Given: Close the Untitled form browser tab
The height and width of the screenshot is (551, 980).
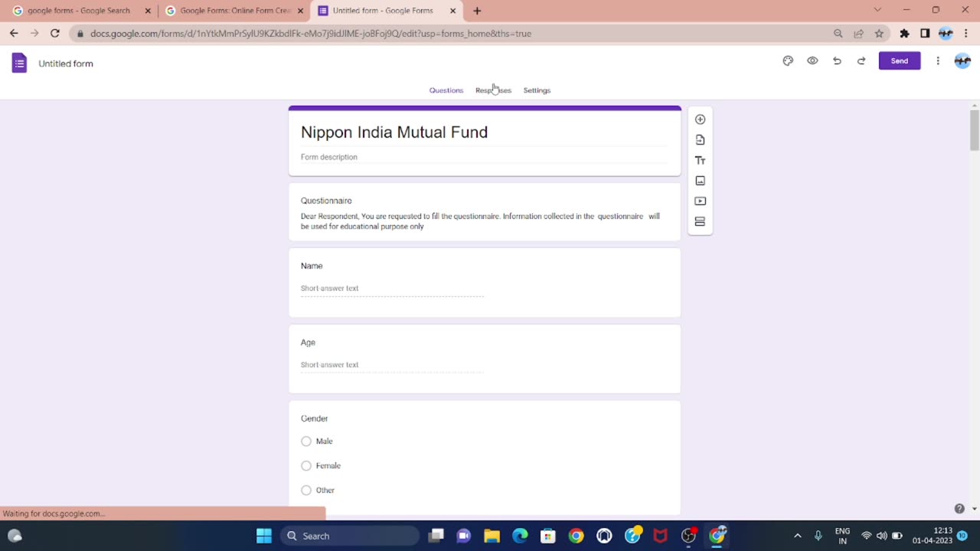Looking at the screenshot, I should [x=453, y=11].
